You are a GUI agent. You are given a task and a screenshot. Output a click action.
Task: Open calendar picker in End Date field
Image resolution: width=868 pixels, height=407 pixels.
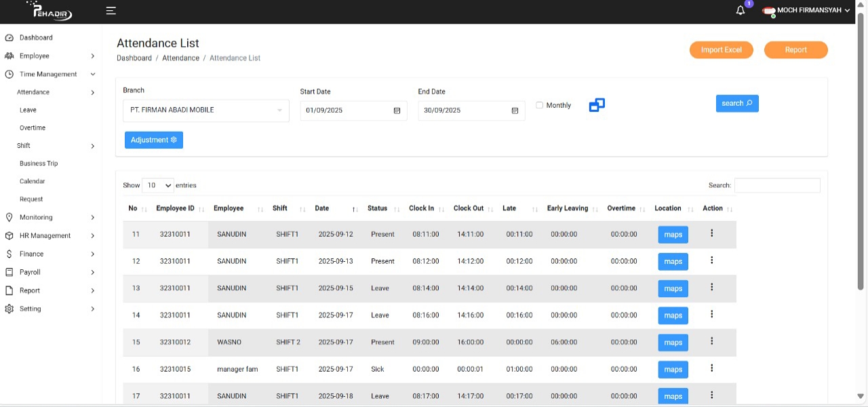tap(515, 111)
